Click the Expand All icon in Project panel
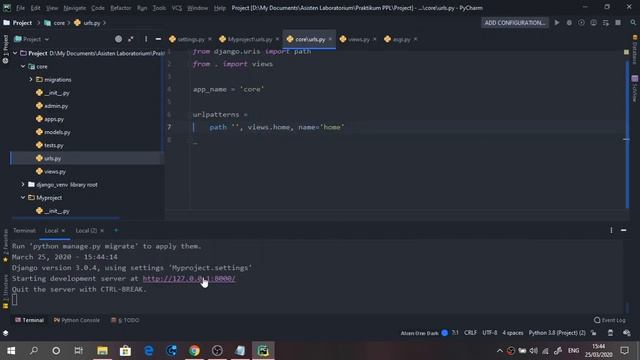640x360 pixels. tap(131, 39)
